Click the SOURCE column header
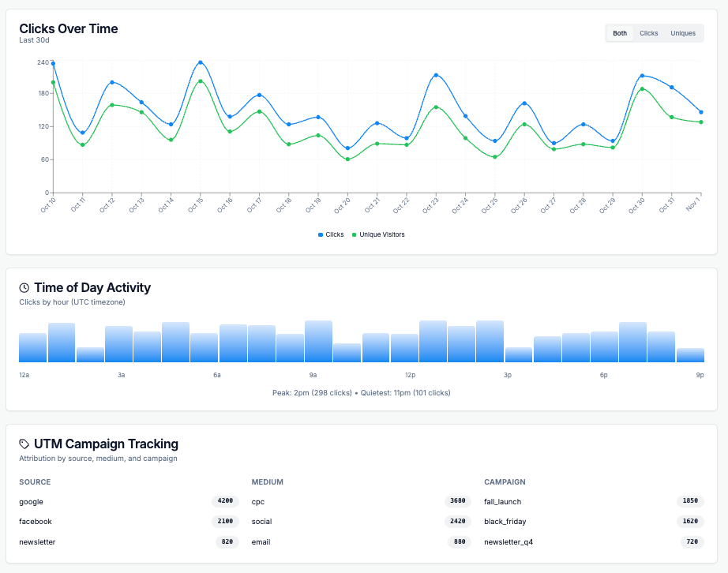Viewport: 728px width, 573px height. (35, 481)
